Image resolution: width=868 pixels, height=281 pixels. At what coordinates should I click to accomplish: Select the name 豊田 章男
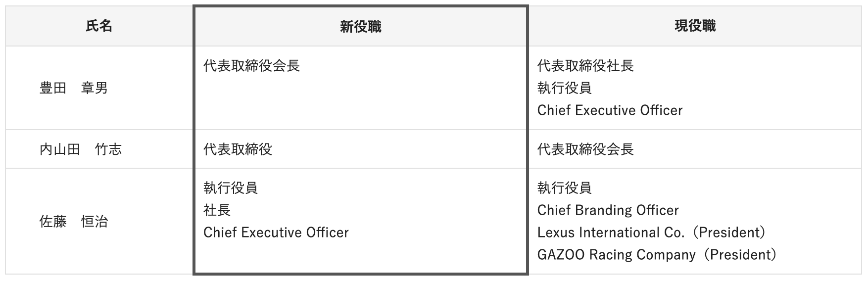(73, 88)
